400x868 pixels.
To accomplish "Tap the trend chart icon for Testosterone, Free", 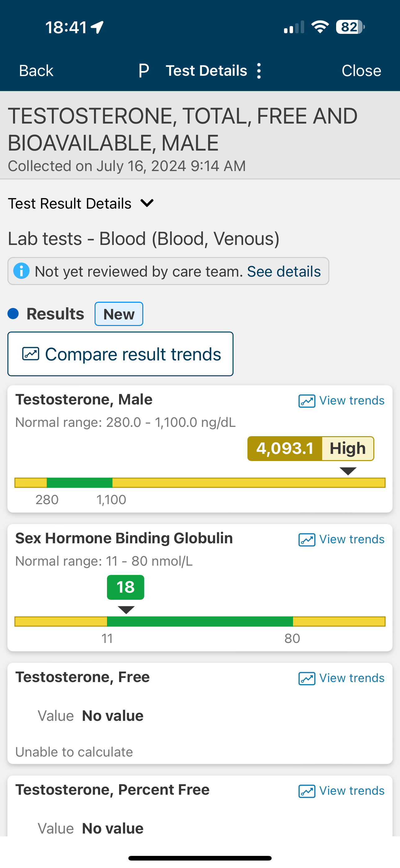I will 307,679.
